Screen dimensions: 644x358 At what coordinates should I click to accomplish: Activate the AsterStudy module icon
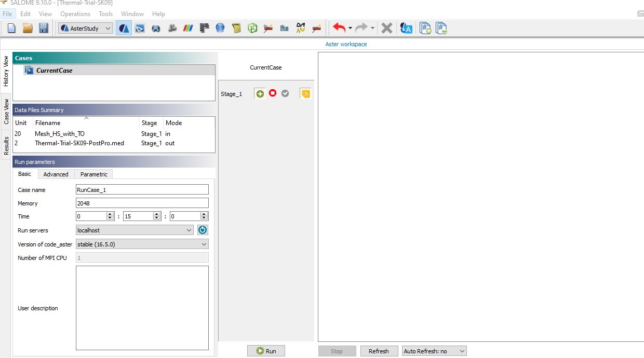[124, 29]
